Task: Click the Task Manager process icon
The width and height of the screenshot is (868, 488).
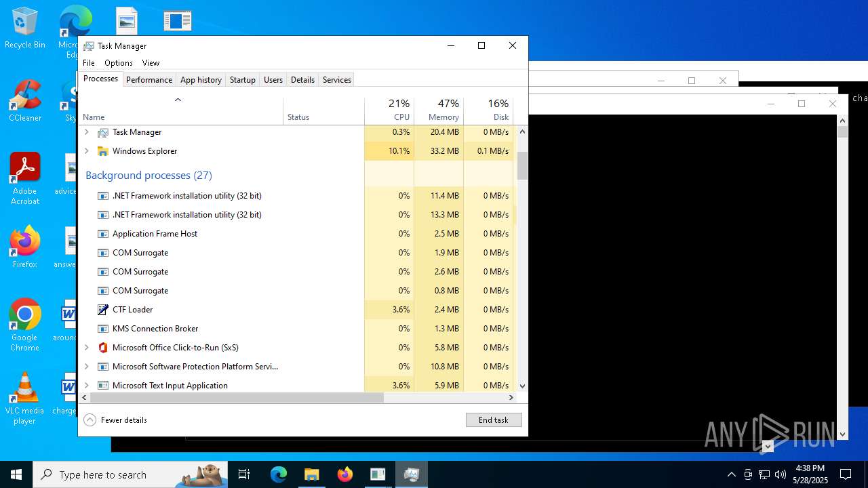Action: click(103, 132)
